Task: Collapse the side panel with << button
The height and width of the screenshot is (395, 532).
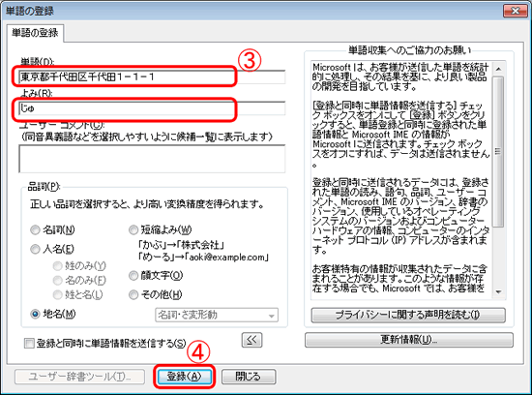Action: (251, 340)
